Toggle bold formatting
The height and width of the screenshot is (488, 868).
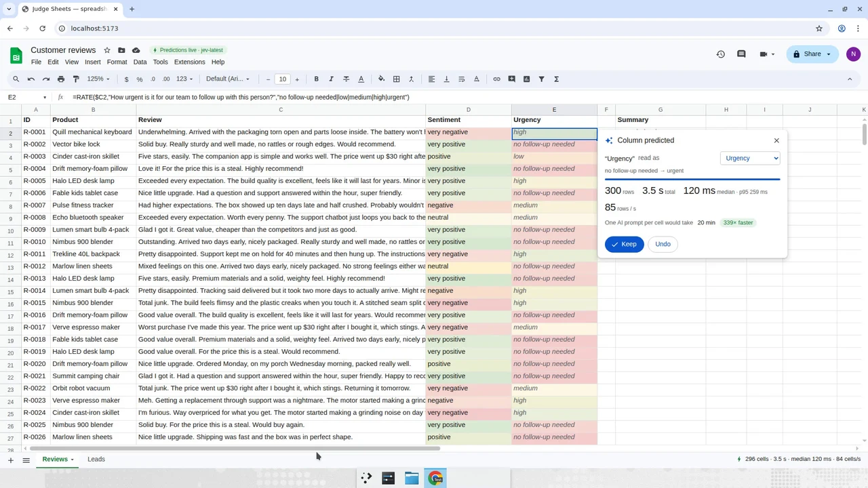tap(316, 79)
